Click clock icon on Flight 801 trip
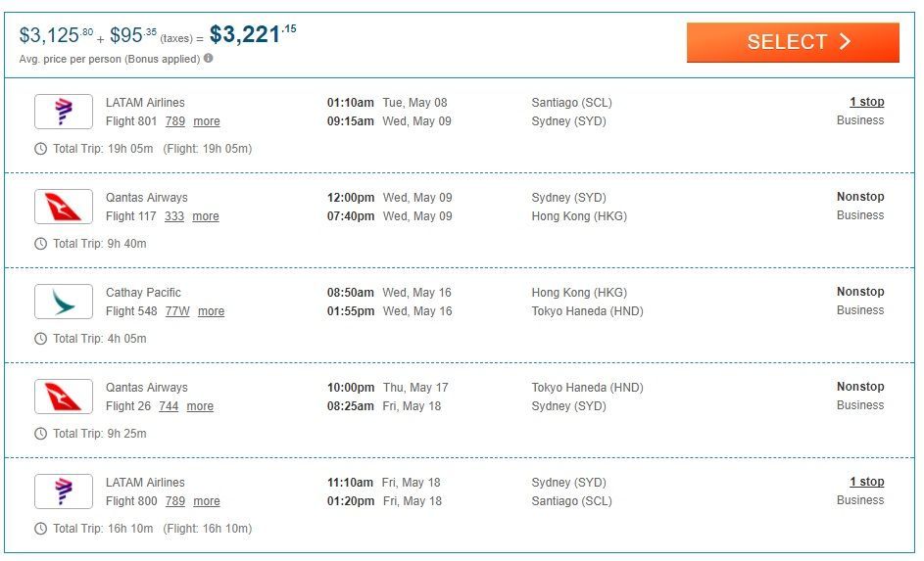 coord(40,149)
